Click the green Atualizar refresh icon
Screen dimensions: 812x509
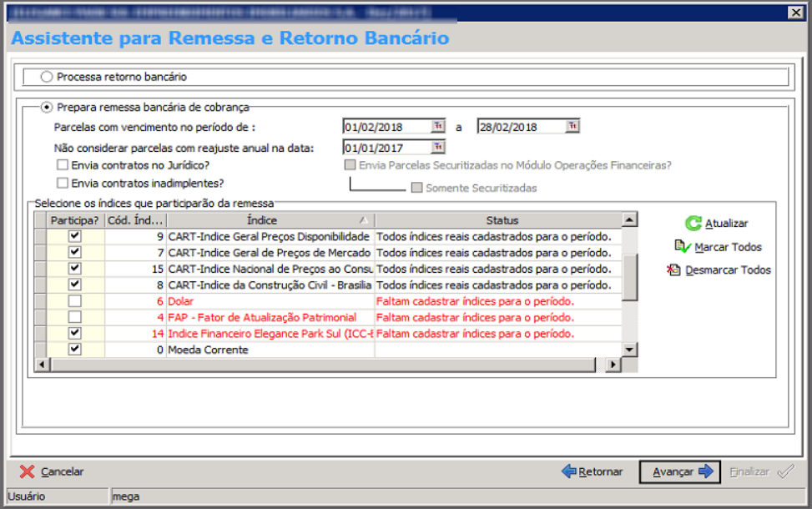(x=693, y=223)
